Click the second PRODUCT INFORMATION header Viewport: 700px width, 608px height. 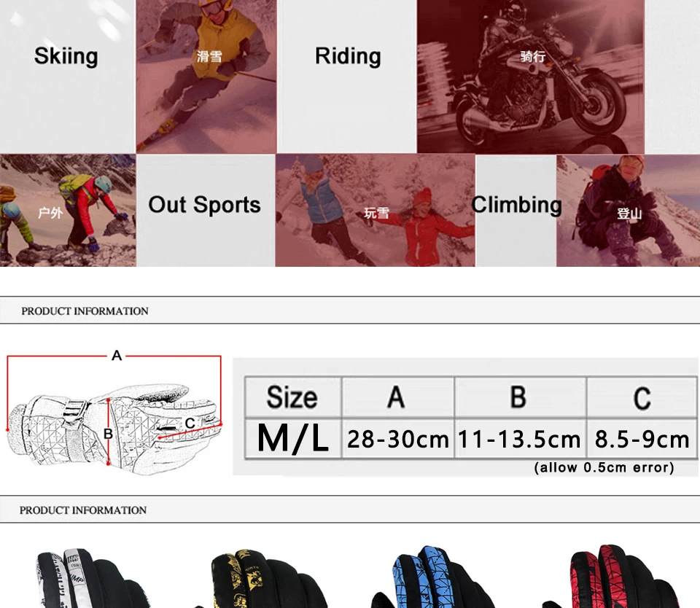click(x=83, y=510)
